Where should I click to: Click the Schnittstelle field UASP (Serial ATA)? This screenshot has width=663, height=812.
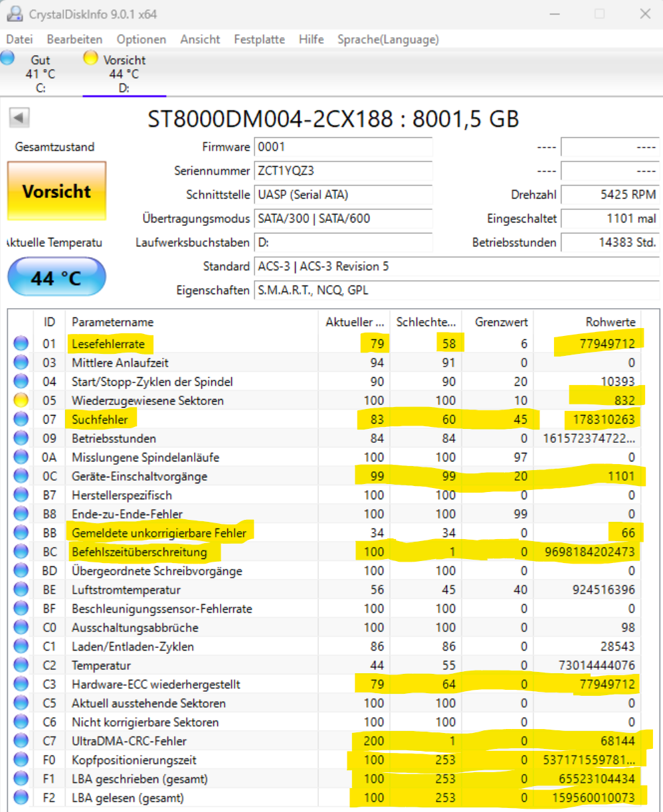[343, 195]
